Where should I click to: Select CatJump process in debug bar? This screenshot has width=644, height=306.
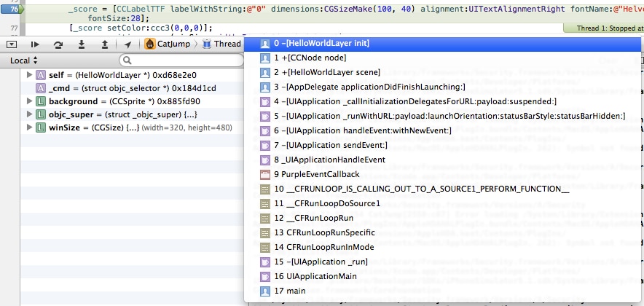(x=167, y=44)
